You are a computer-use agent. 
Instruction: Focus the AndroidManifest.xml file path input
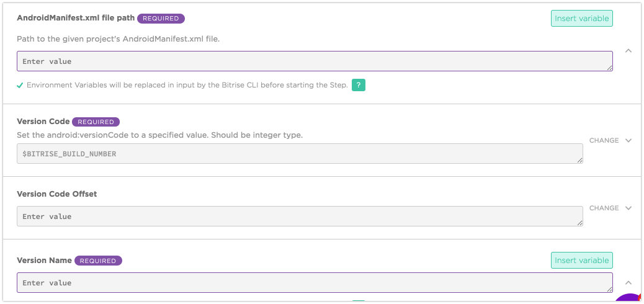point(314,61)
